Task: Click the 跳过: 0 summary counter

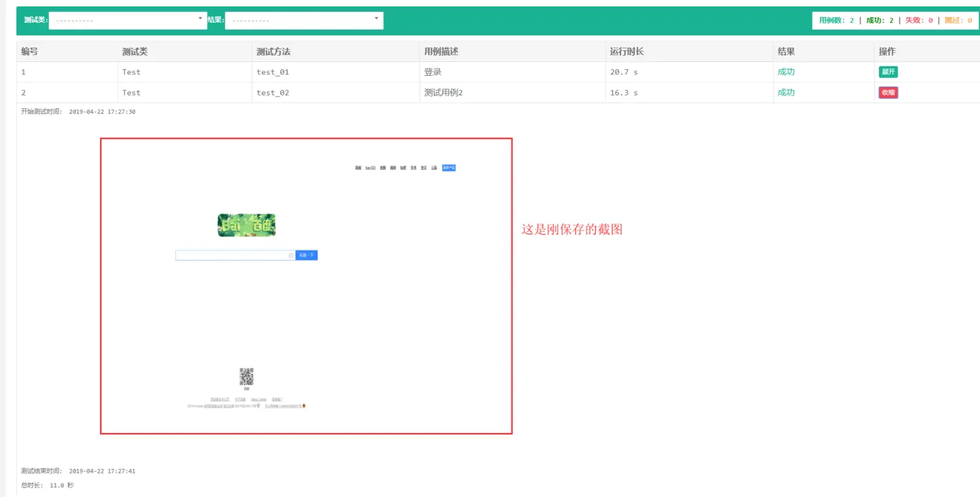Action: click(x=958, y=20)
